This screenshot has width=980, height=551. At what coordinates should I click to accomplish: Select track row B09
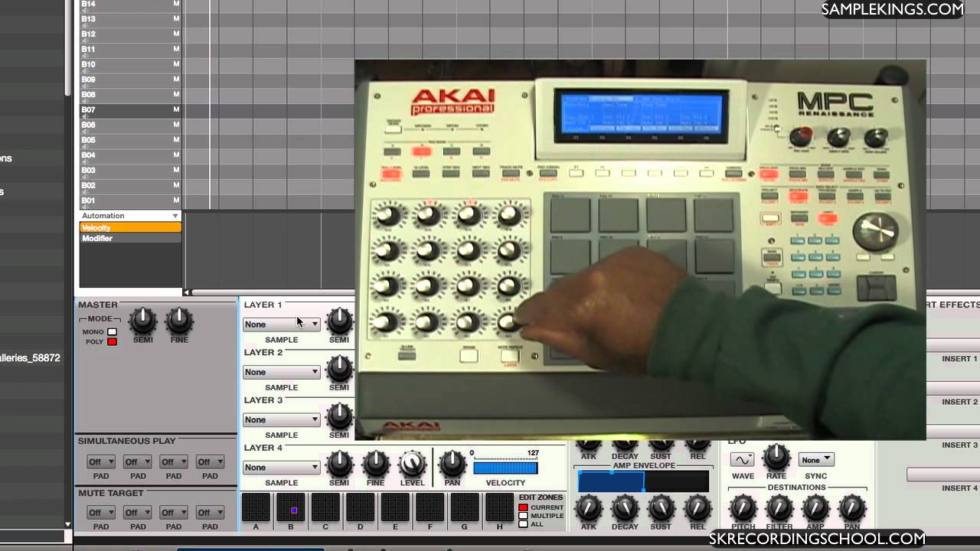pyautogui.click(x=130, y=80)
